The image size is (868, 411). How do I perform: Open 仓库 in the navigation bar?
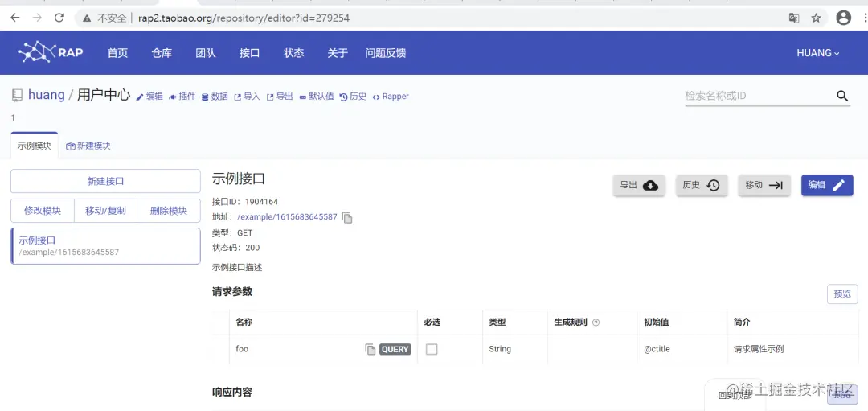(162, 52)
